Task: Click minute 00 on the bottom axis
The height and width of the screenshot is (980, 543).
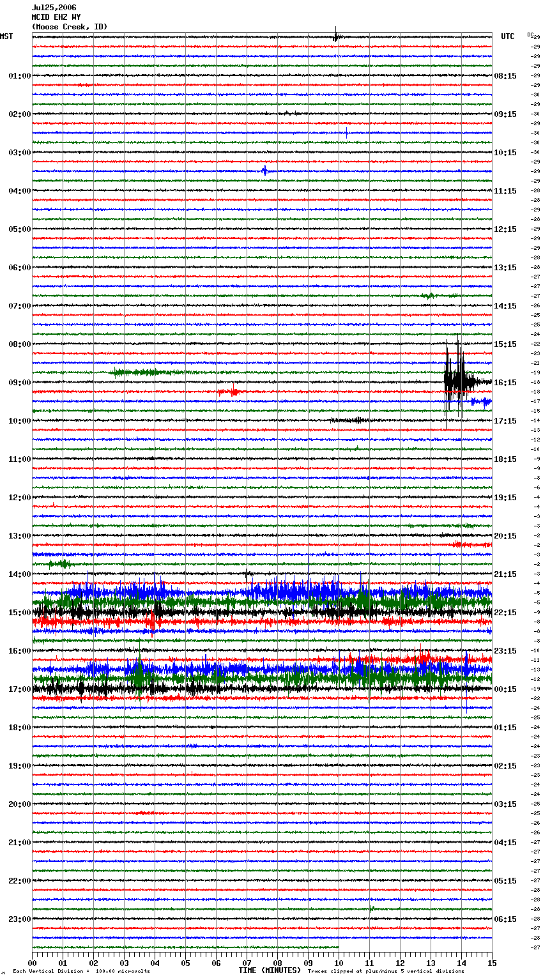Action: (32, 963)
